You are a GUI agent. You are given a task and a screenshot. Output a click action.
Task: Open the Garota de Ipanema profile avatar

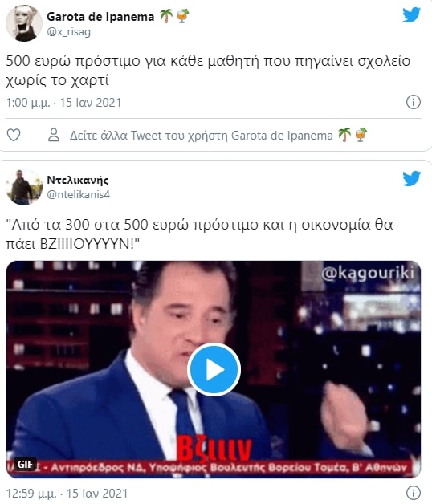pyautogui.click(x=24, y=23)
